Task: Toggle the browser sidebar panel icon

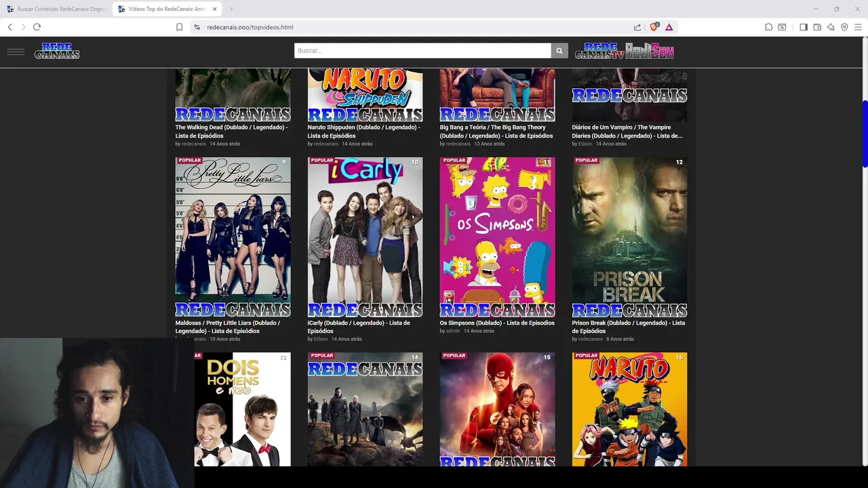Action: 804,27
